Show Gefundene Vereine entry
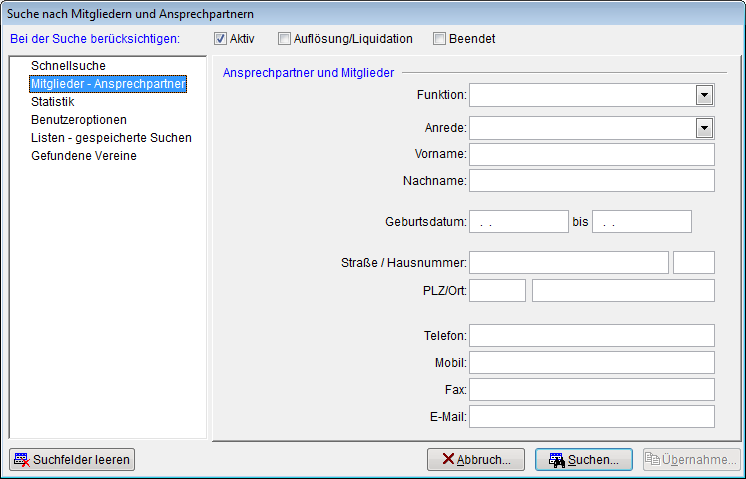The width and height of the screenshot is (746, 479). tap(84, 156)
